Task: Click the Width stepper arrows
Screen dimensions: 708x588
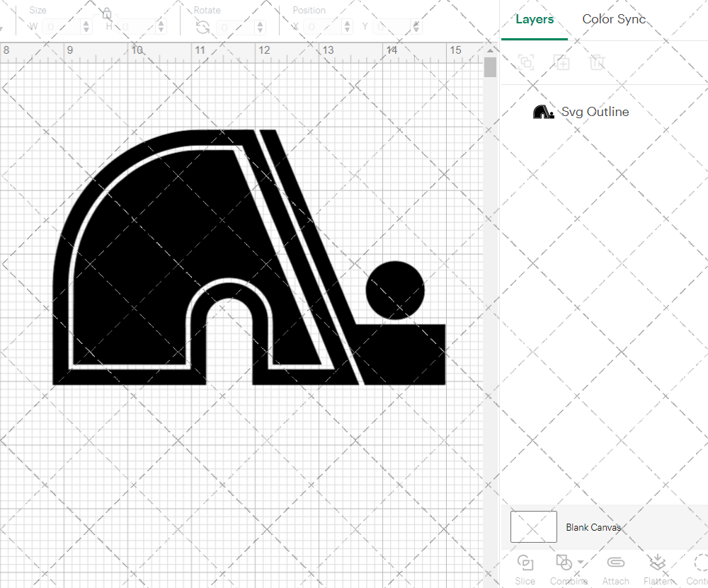Action: [x=86, y=27]
